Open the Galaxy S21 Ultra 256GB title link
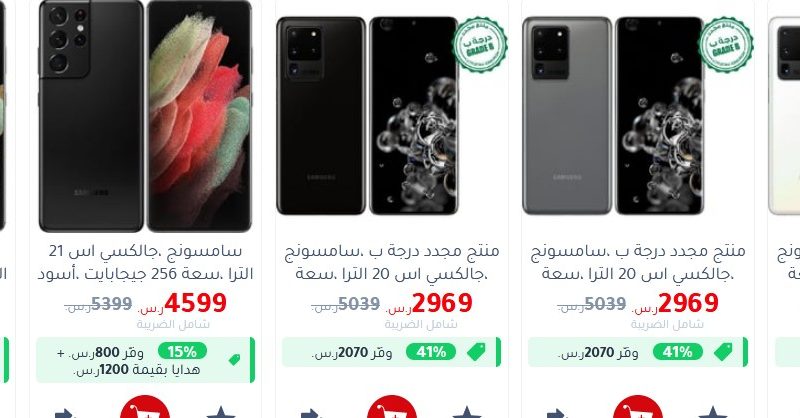This screenshot has height=418, width=800. click(x=145, y=262)
